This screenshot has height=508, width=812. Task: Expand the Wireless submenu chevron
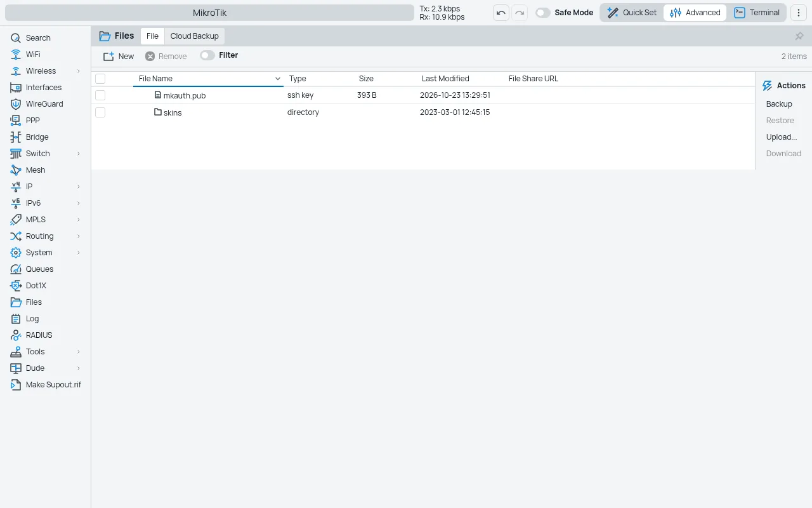pyautogui.click(x=79, y=71)
